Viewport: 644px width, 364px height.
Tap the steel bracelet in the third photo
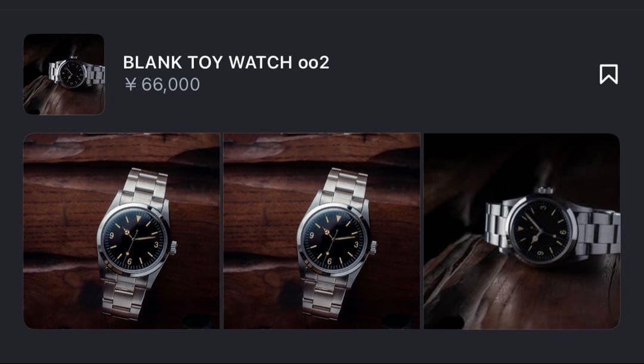[x=599, y=231]
